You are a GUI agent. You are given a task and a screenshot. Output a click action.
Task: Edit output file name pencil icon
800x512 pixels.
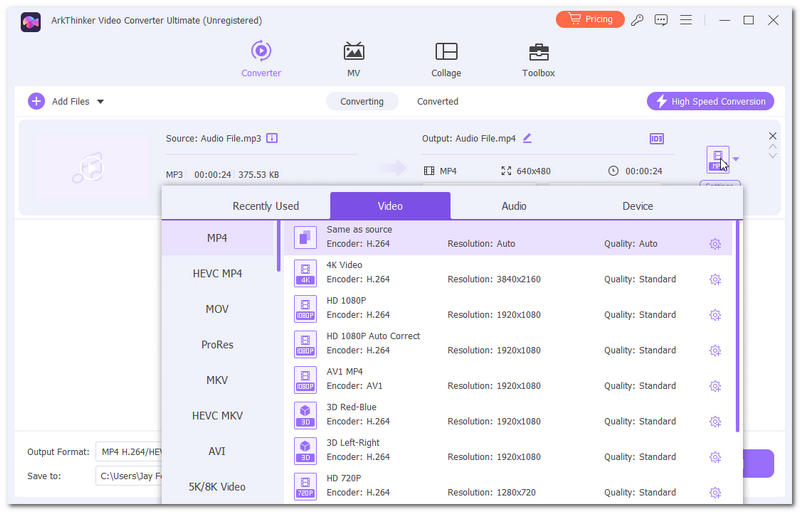(527, 138)
